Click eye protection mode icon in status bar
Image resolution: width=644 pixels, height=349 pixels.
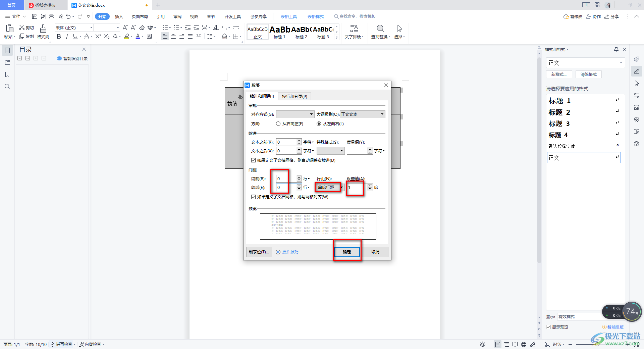482,344
